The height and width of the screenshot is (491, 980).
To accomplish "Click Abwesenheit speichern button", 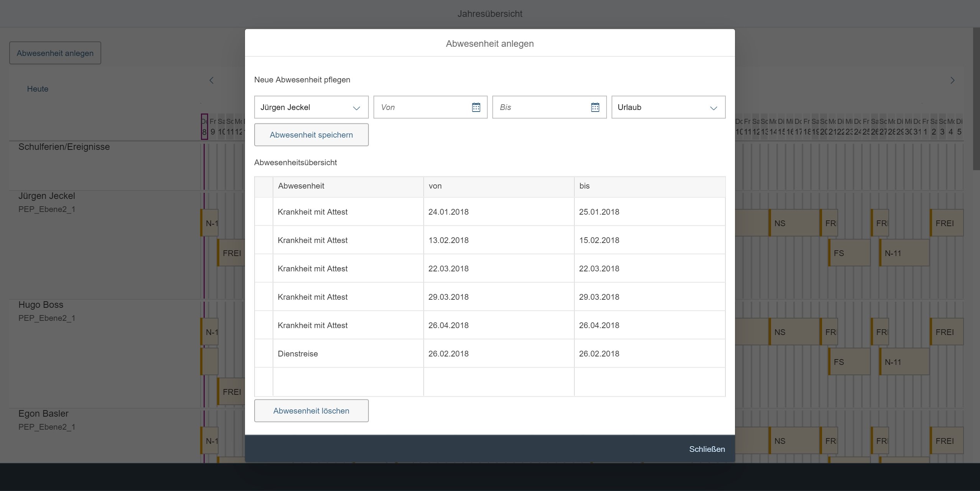I will [x=311, y=135].
